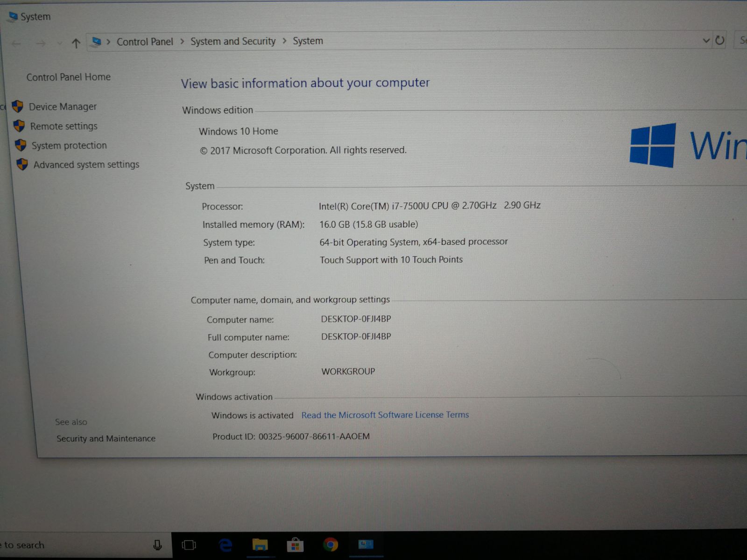This screenshot has width=747, height=560.
Task: Refresh the System page
Action: tap(720, 41)
